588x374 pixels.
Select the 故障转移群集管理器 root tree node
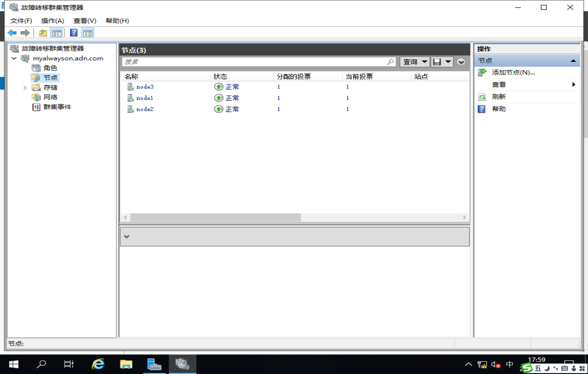(52, 48)
